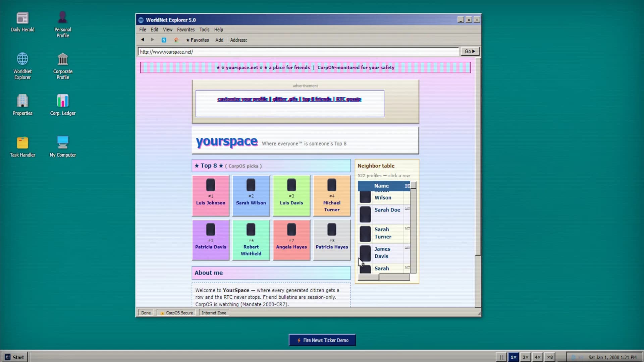Click the Favorites star toolbar button
Image resolution: width=644 pixels, height=362 pixels.
pos(198,40)
